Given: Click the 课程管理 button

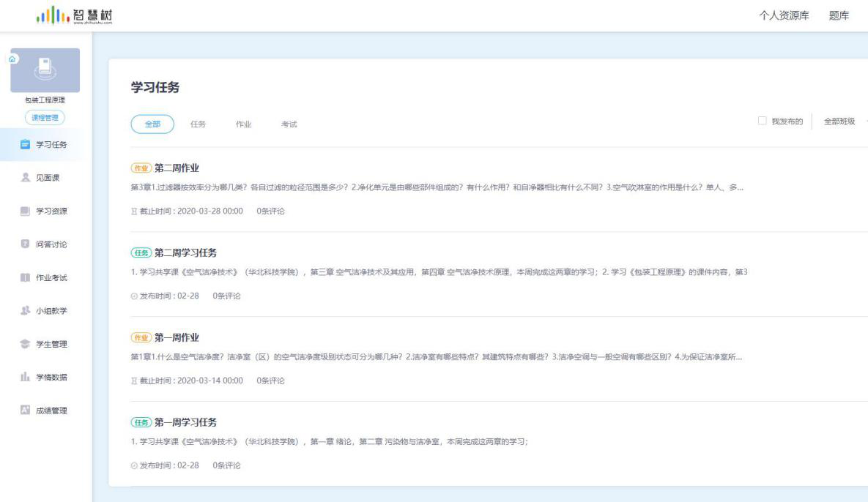Looking at the screenshot, I should (45, 118).
